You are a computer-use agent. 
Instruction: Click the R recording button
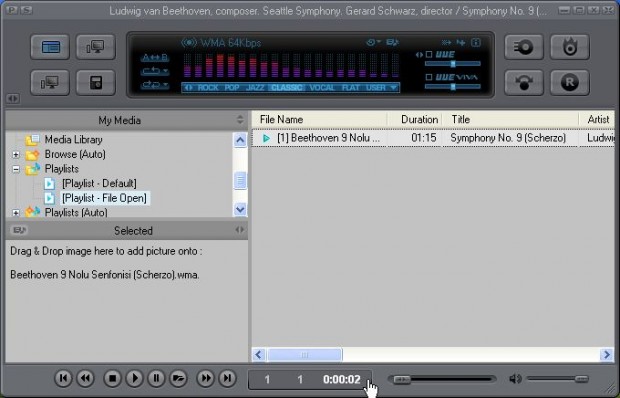coord(570,82)
